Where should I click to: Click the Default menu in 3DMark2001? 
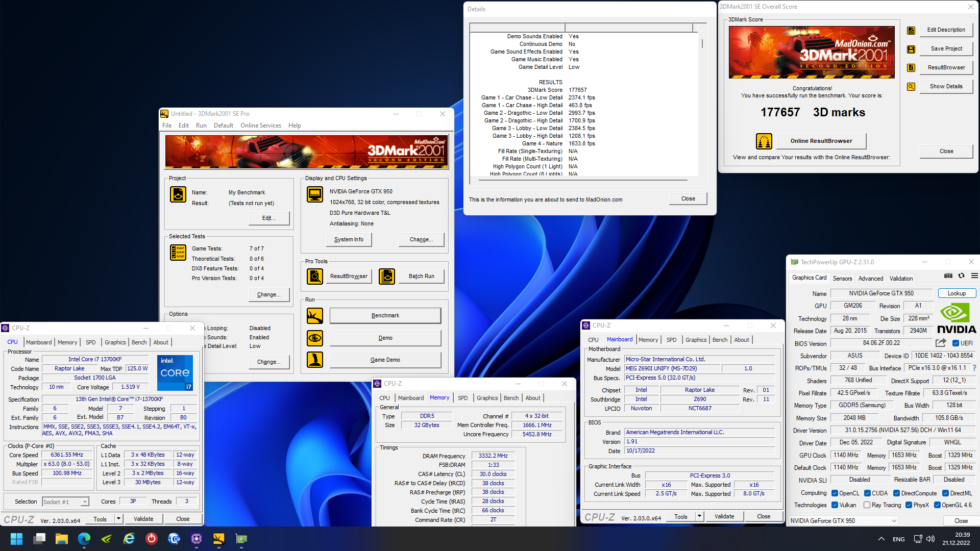[x=224, y=126]
